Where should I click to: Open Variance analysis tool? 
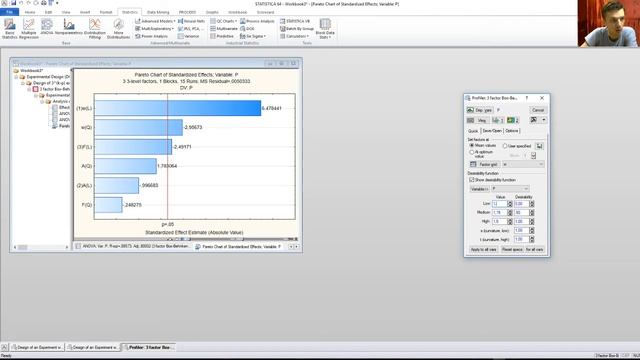click(x=189, y=36)
